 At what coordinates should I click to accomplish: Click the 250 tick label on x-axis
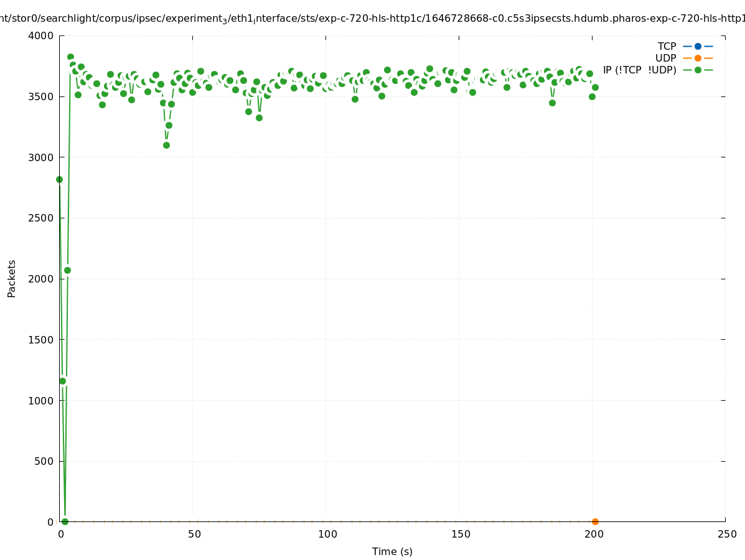pos(726,534)
